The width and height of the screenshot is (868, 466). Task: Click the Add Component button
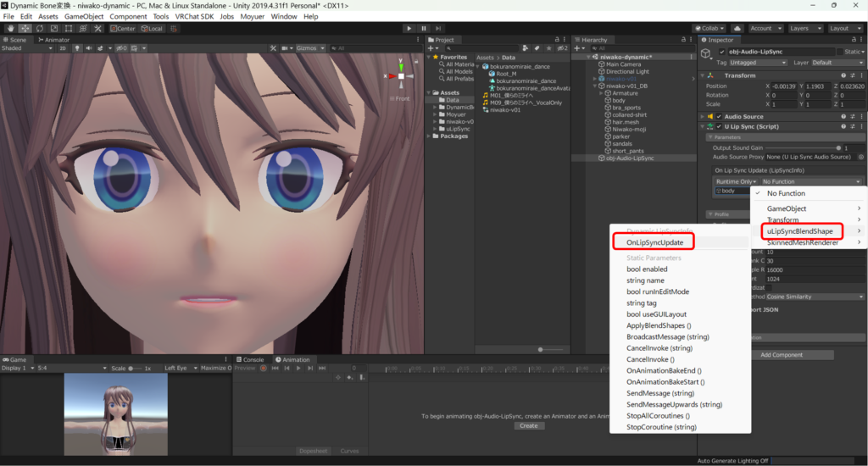tap(782, 355)
